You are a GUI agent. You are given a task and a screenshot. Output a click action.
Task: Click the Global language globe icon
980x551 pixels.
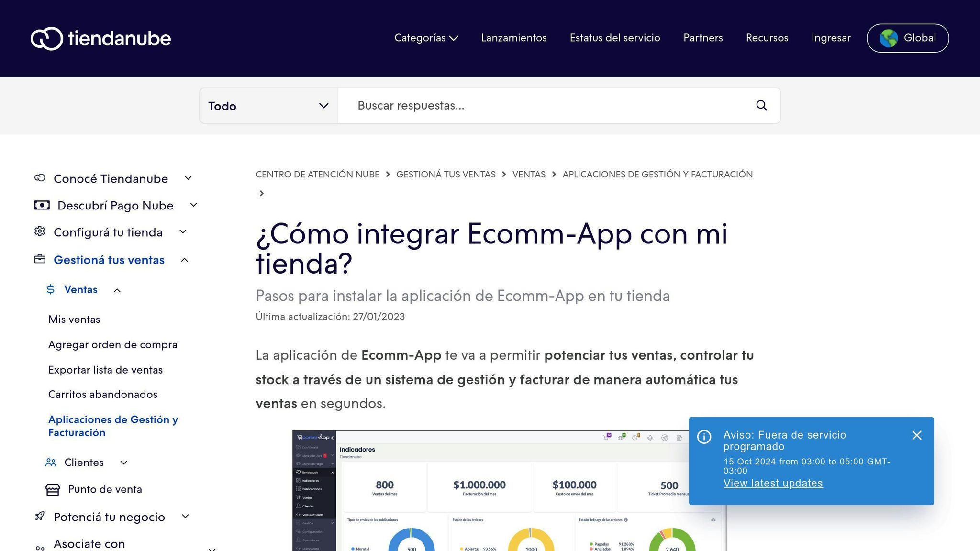[889, 38]
